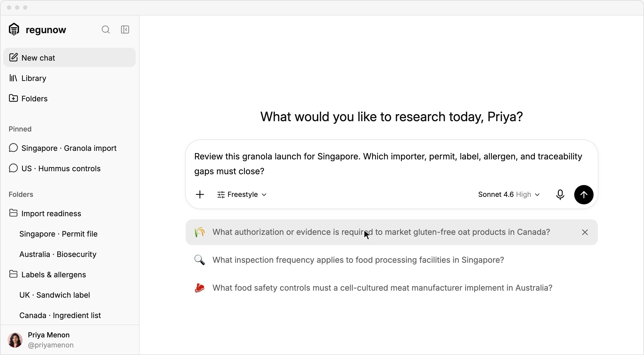Start a New chat
Image resolution: width=644 pixels, height=355 pixels.
tap(69, 58)
